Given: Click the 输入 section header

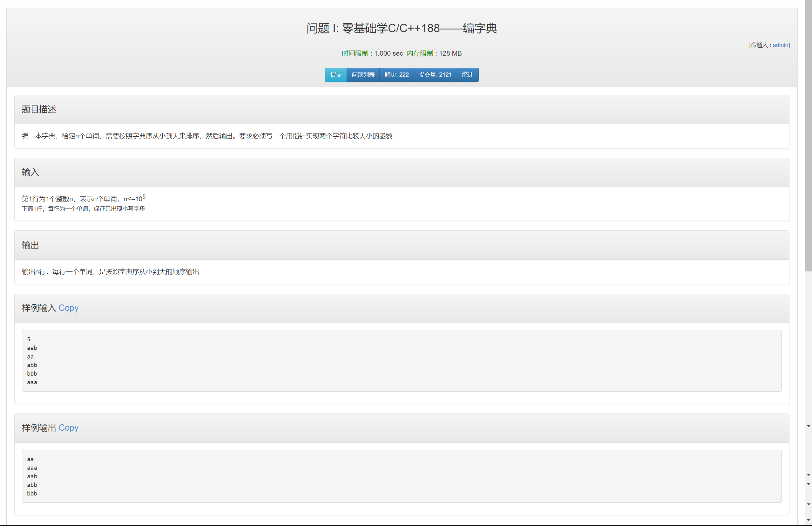Looking at the screenshot, I should pos(30,172).
